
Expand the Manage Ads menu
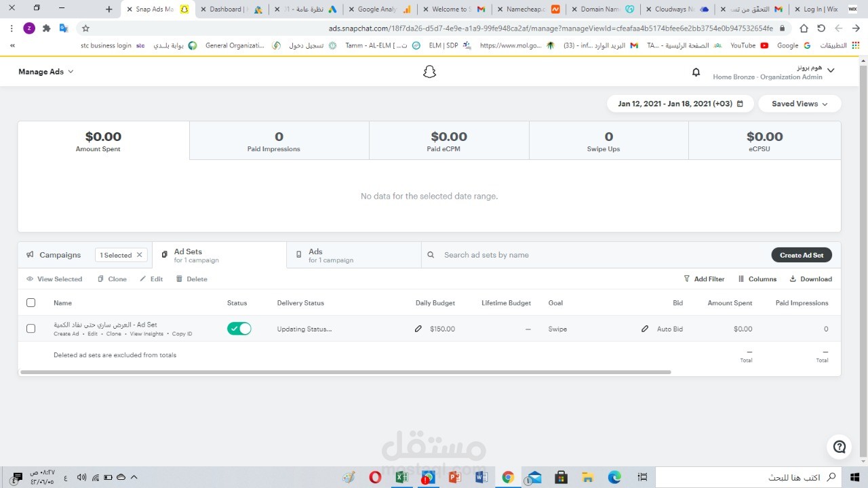[x=45, y=72]
